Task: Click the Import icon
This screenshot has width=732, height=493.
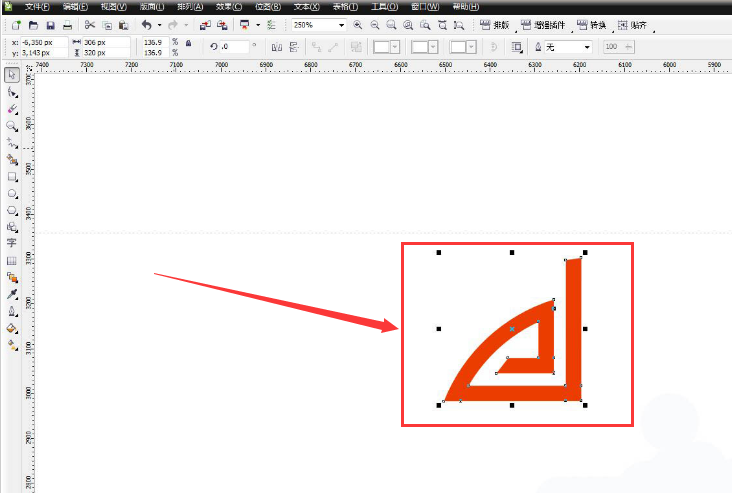Action: tap(205, 25)
